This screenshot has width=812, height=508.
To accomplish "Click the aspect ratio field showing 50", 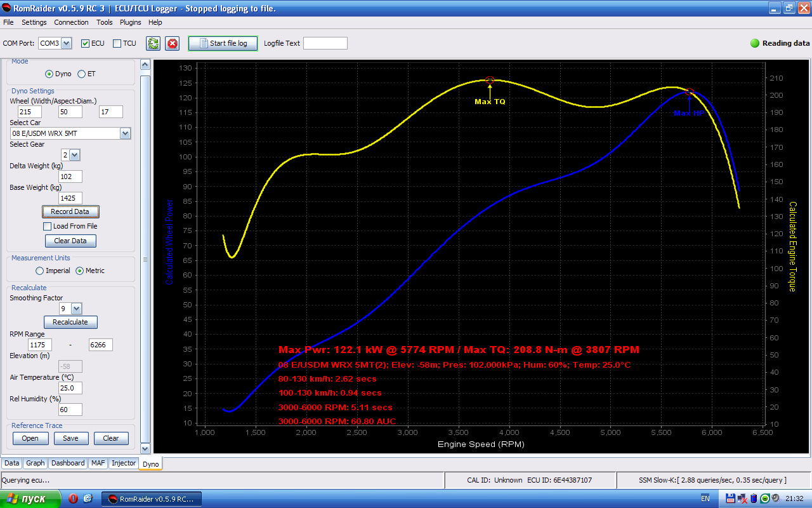I will click(x=70, y=112).
